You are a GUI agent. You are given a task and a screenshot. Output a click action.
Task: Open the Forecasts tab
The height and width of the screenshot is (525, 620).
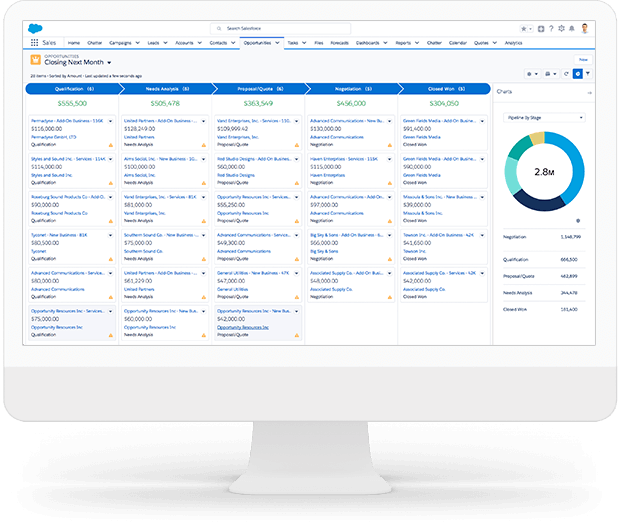(339, 43)
